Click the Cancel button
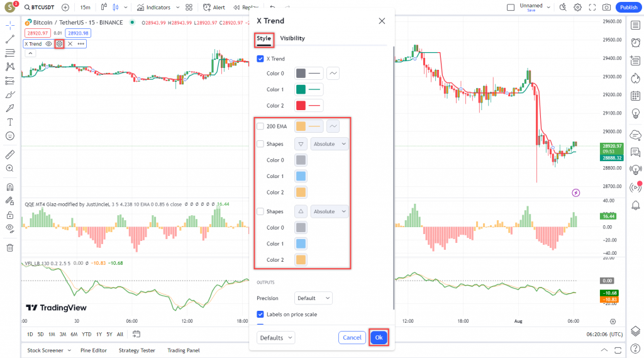This screenshot has width=644, height=358. 352,338
